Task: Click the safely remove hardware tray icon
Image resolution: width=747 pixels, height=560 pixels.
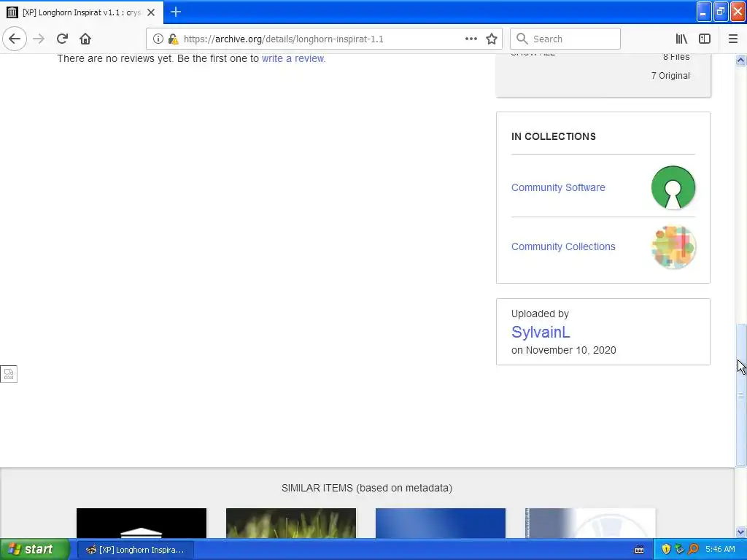Action: tap(679, 550)
